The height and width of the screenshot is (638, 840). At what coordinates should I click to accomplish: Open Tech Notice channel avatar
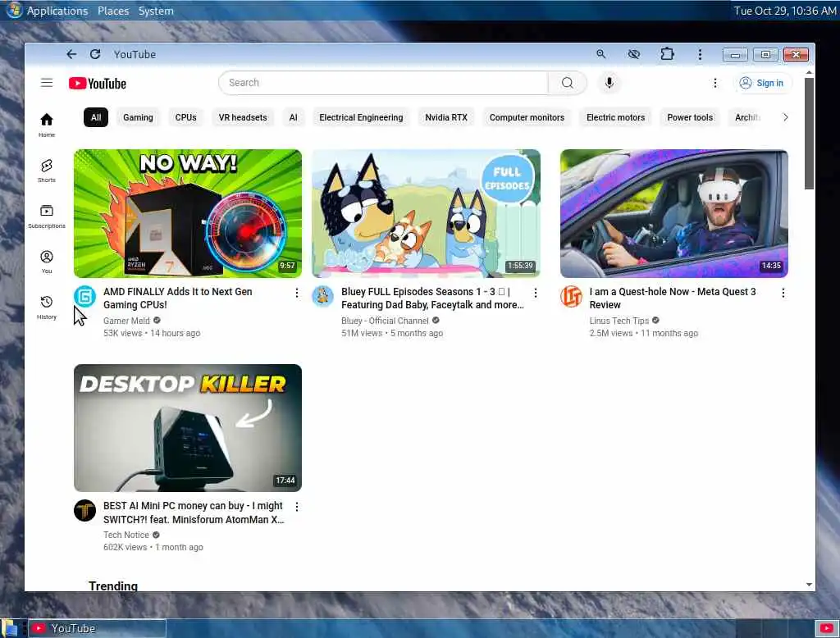coord(84,511)
